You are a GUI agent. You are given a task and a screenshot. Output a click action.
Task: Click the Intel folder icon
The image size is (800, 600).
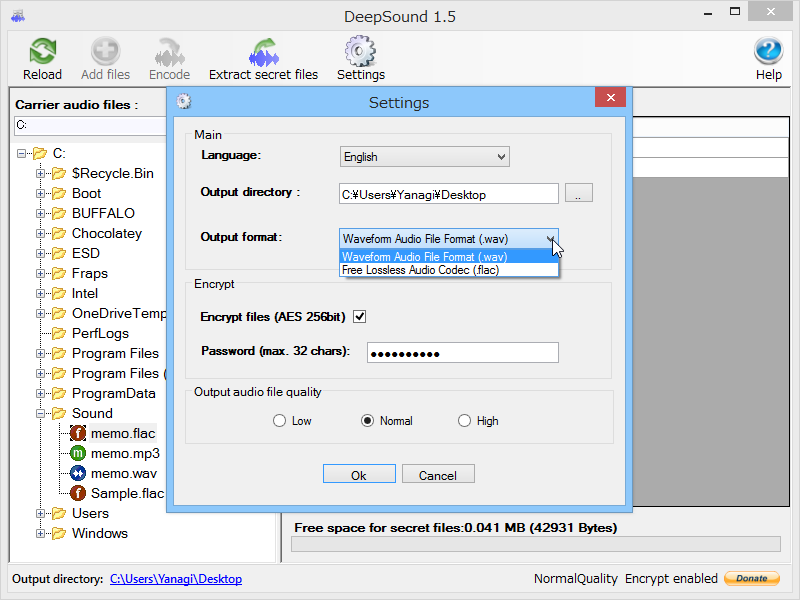coord(59,293)
